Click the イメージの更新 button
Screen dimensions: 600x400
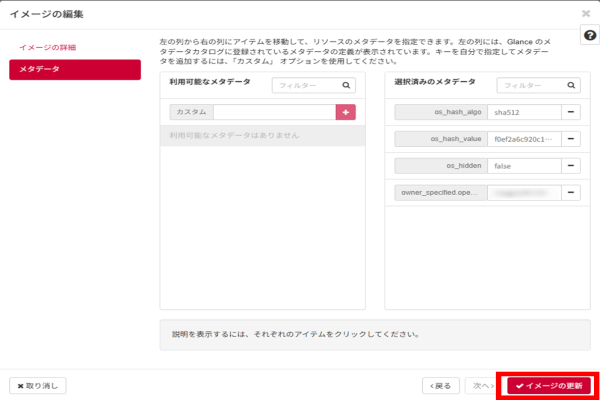coord(548,385)
